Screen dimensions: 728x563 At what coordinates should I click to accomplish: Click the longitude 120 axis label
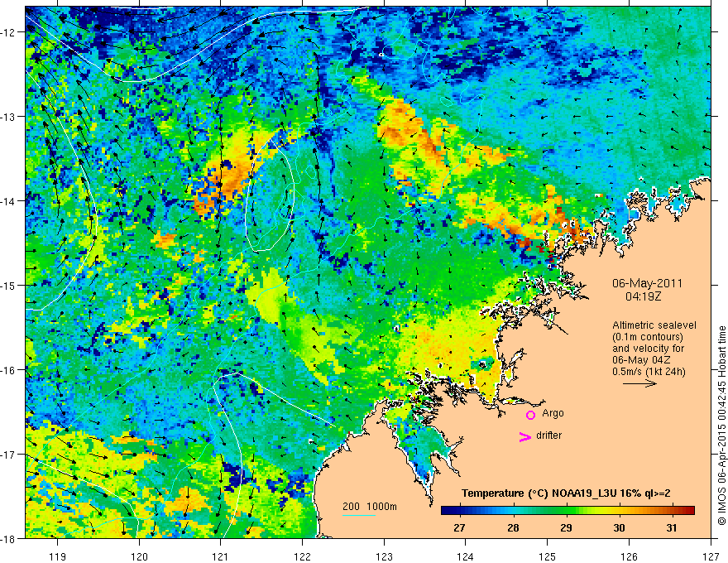tap(139, 556)
